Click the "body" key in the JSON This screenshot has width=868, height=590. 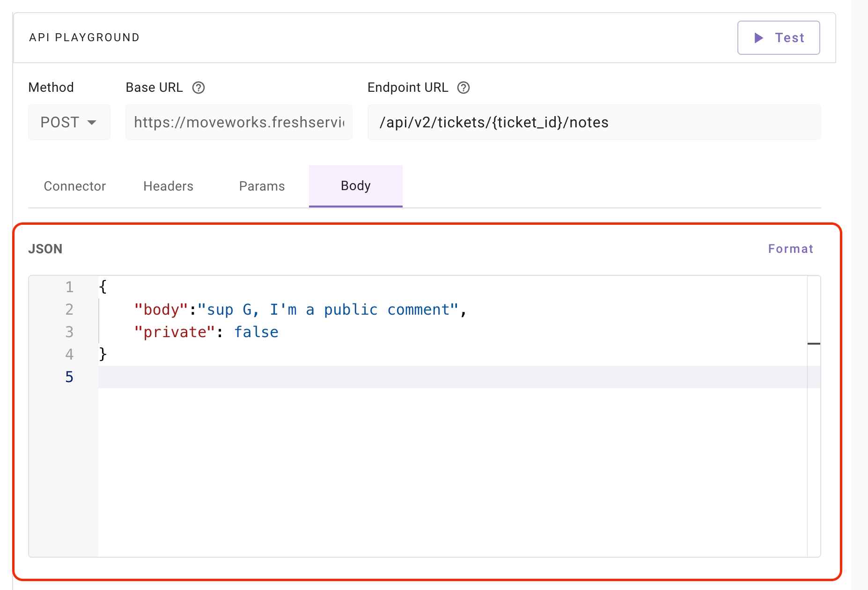click(x=161, y=310)
